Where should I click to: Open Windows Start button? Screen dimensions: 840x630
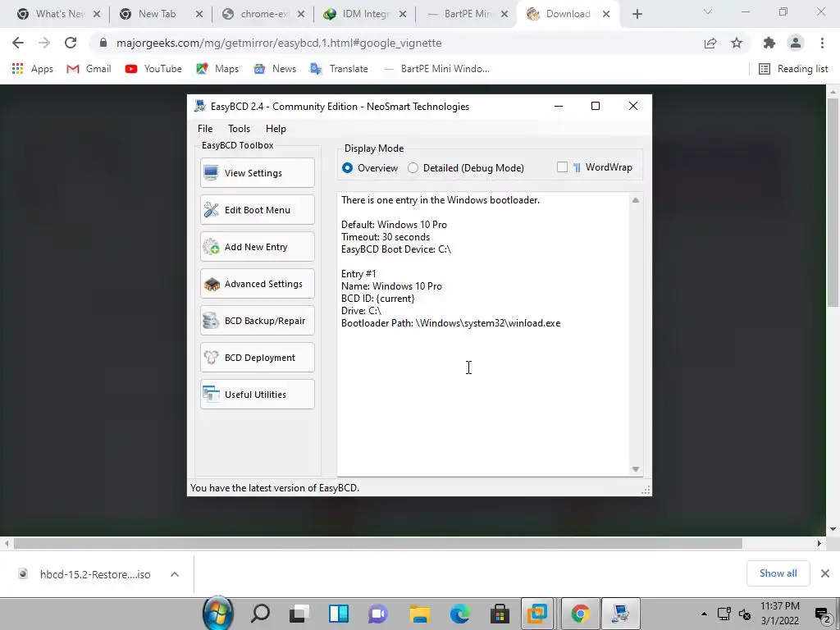(x=218, y=613)
